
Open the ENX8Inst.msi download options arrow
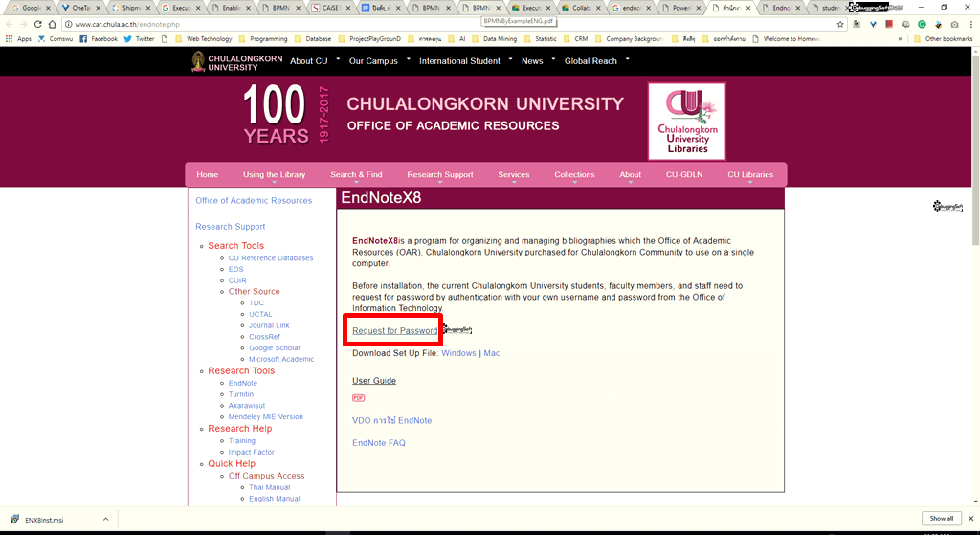[105, 519]
